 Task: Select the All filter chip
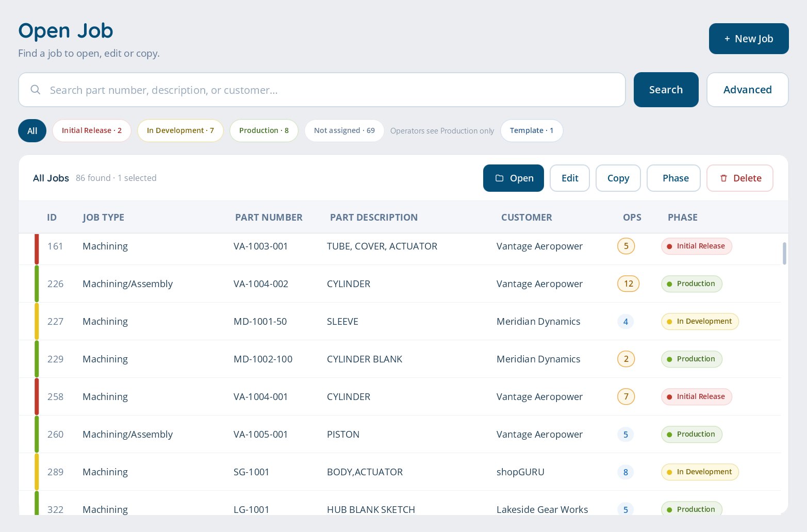click(32, 130)
